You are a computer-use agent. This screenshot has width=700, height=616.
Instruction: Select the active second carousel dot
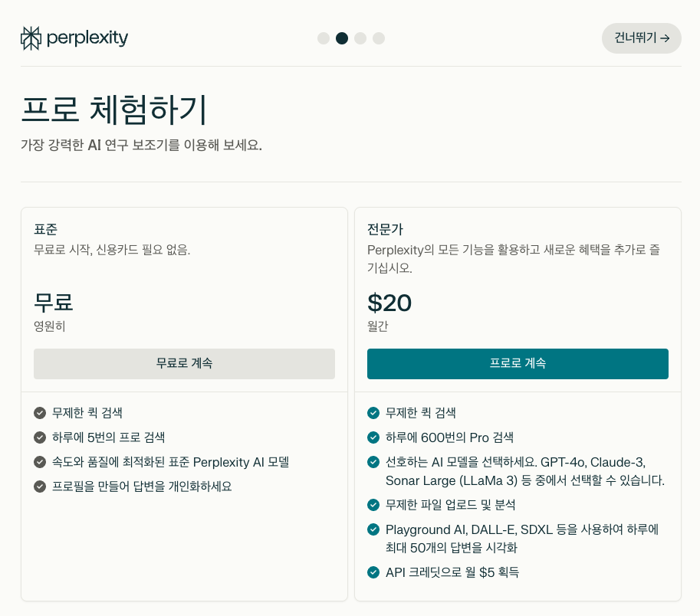click(x=341, y=38)
